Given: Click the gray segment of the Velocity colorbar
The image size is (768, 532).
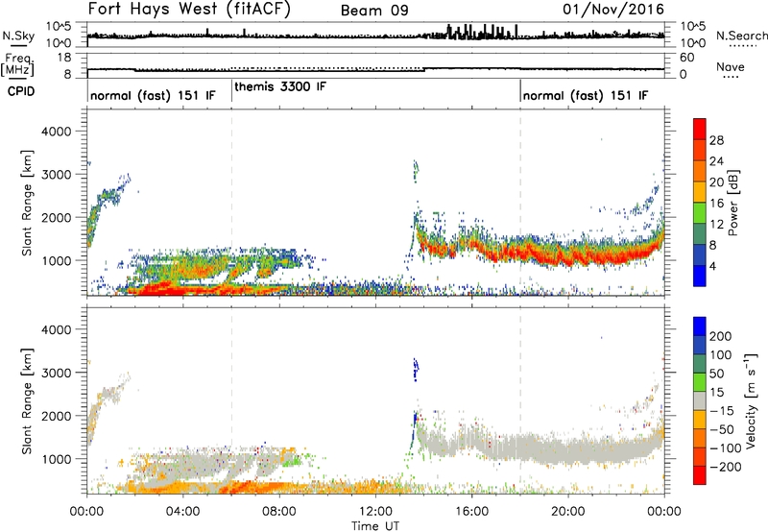Looking at the screenshot, I should click(x=700, y=400).
